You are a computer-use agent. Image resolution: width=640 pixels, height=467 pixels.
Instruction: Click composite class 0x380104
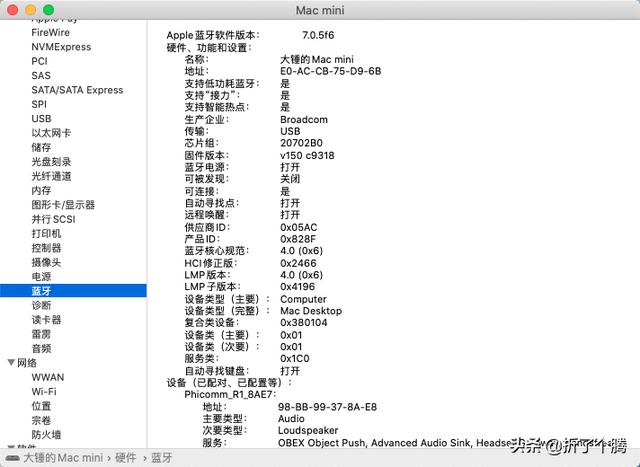point(304,322)
